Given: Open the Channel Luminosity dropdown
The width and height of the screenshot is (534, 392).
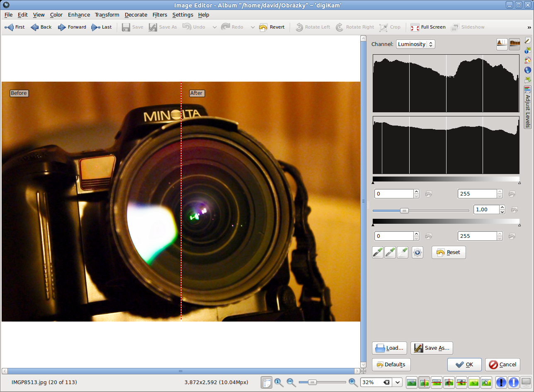Looking at the screenshot, I should click(415, 44).
